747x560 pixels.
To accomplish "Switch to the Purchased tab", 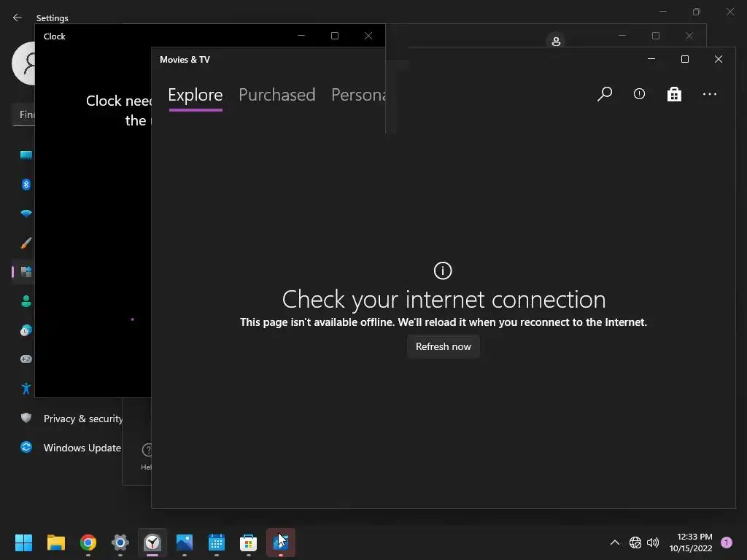I will 276,95.
